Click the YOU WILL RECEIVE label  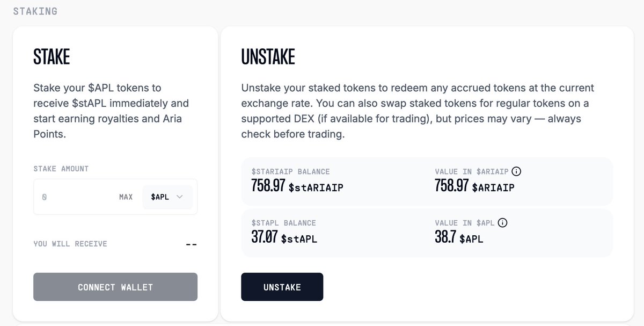[x=70, y=244]
